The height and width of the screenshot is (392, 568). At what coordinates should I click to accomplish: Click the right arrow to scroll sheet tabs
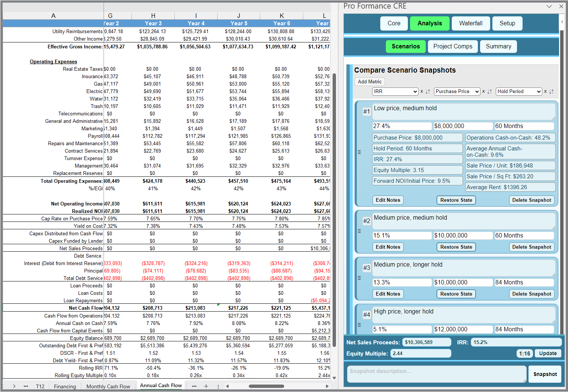click(x=14, y=386)
